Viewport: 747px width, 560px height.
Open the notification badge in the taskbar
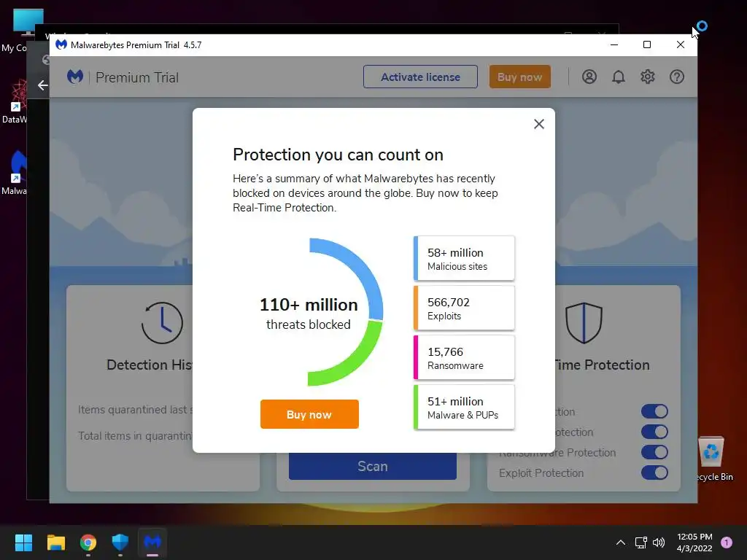point(727,542)
